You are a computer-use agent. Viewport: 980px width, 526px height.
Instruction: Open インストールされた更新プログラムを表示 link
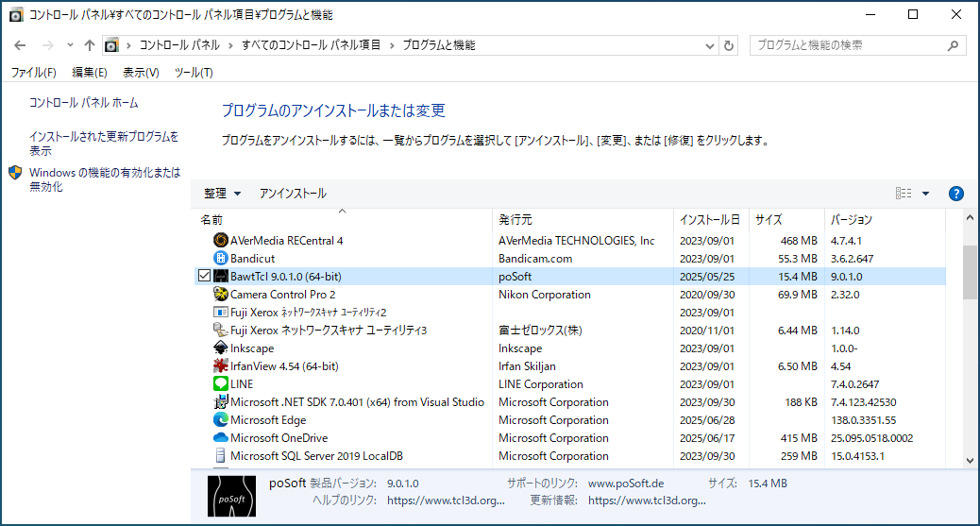click(x=104, y=144)
